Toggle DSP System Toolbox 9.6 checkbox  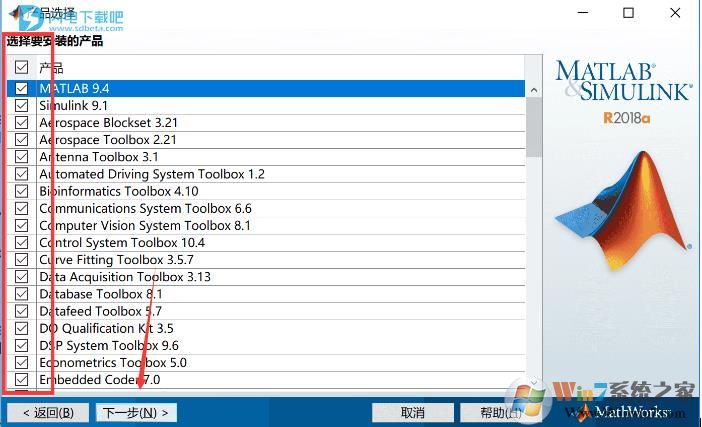(21, 345)
